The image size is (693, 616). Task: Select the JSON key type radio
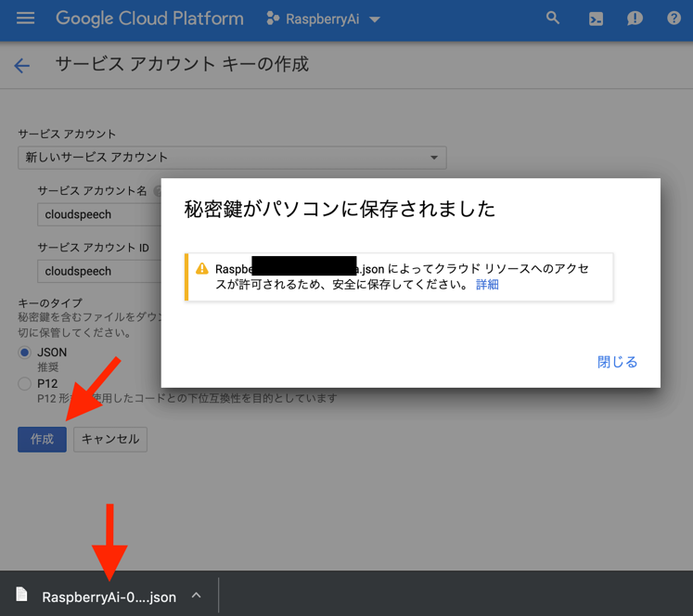click(x=25, y=353)
